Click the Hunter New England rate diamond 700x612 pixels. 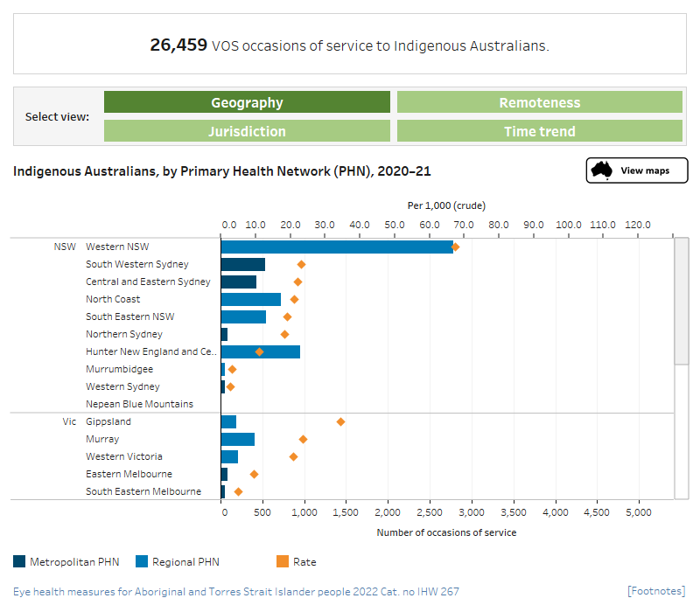pyautogui.click(x=259, y=351)
